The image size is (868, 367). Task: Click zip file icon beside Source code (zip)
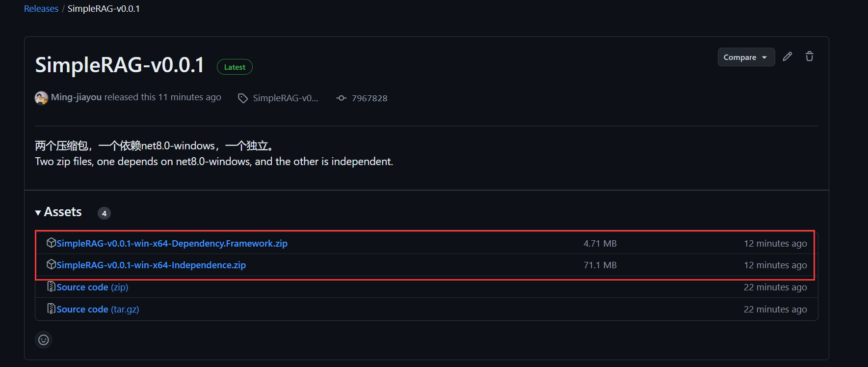51,286
